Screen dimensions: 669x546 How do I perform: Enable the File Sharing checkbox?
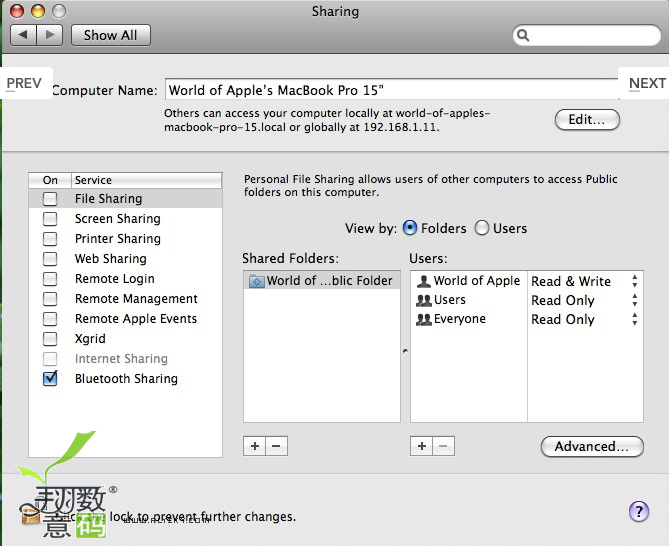[x=50, y=199]
